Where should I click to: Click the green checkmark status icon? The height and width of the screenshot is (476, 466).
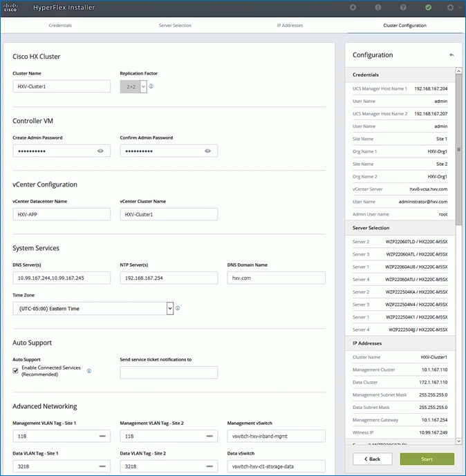pos(429,8)
